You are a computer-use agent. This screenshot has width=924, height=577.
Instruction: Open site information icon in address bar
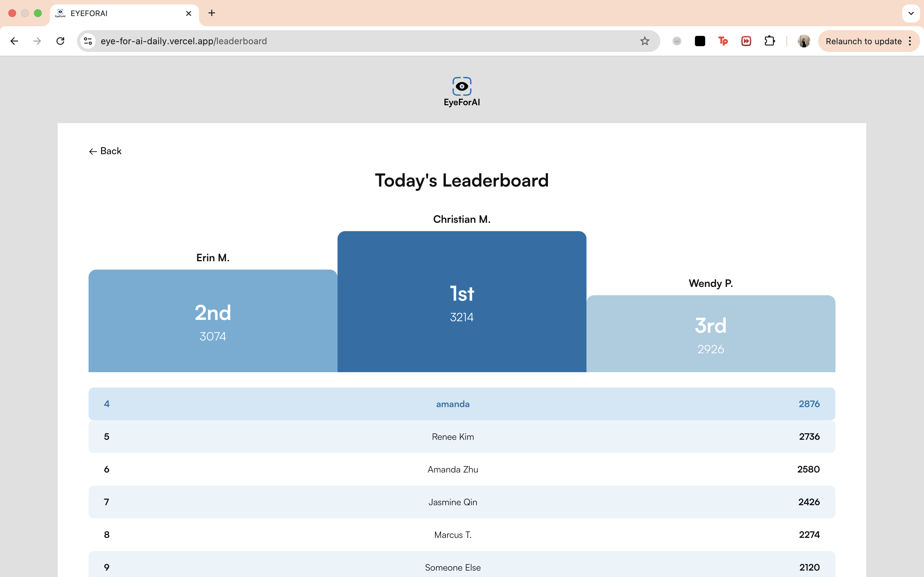click(88, 41)
